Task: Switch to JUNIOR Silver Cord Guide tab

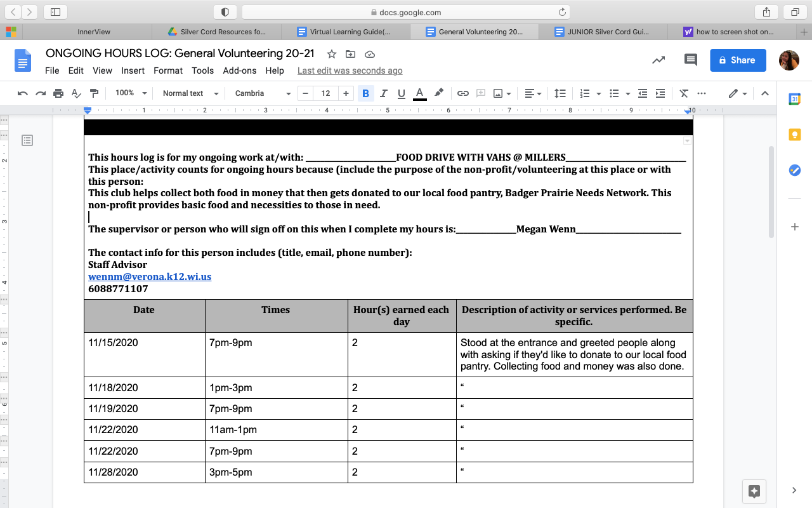Action: [x=603, y=32]
